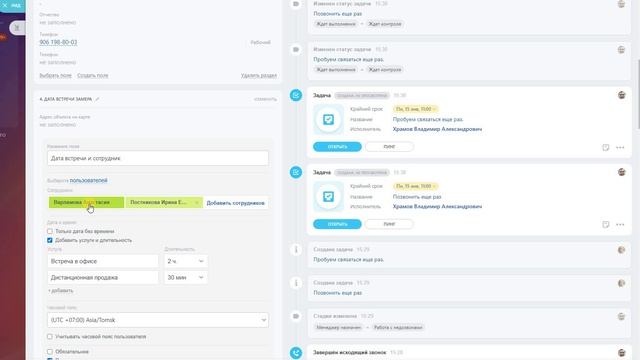The height and width of the screenshot is (360, 640).
Task: Enable 'Учитывать часовой пояс пользователя' checkbox
Action: click(50, 337)
